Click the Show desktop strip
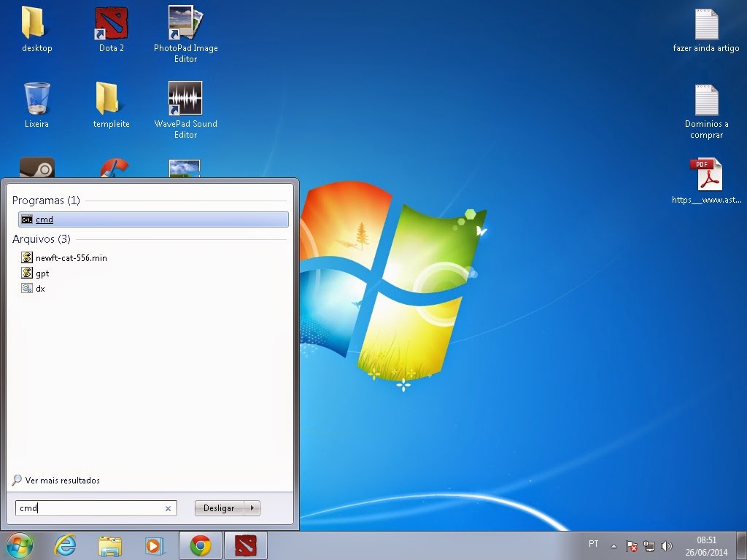 click(741, 546)
